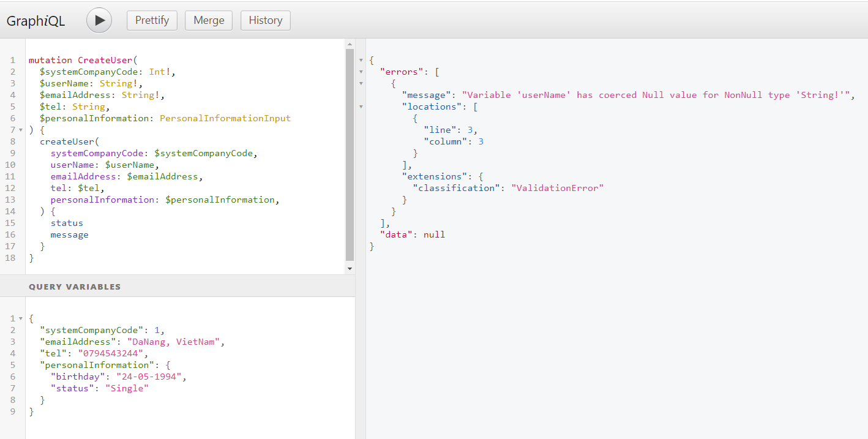This screenshot has width=868, height=439.
Task: Click the Query Variables panel header
Action: pyautogui.click(x=75, y=287)
